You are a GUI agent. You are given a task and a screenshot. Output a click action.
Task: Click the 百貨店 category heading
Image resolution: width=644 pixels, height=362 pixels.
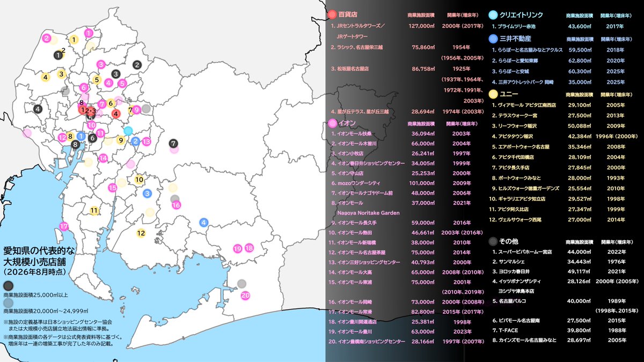(348, 15)
